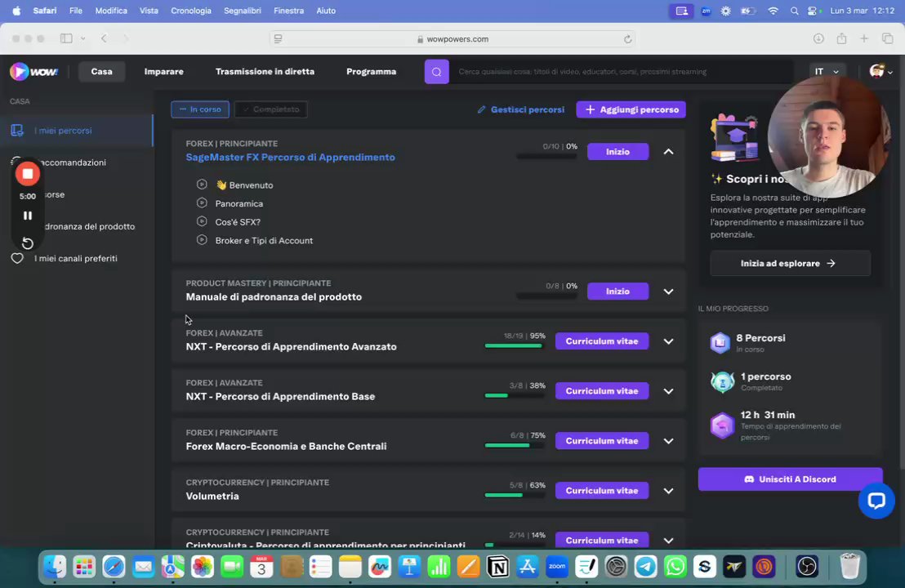905x588 pixels.
Task: Click the 95% progress bar of NXT Avanzato
Action: [x=515, y=345]
